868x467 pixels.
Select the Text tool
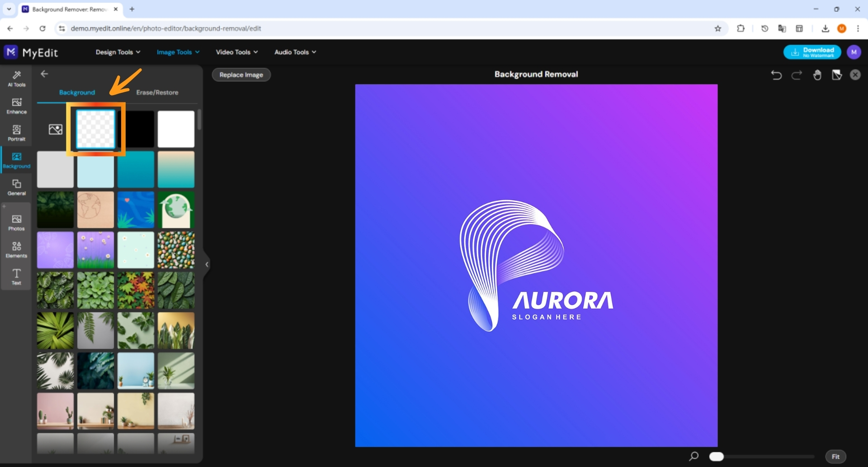16,276
